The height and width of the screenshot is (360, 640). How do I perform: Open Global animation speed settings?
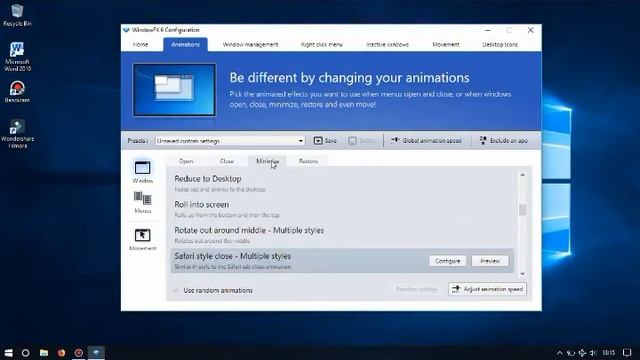click(x=426, y=141)
